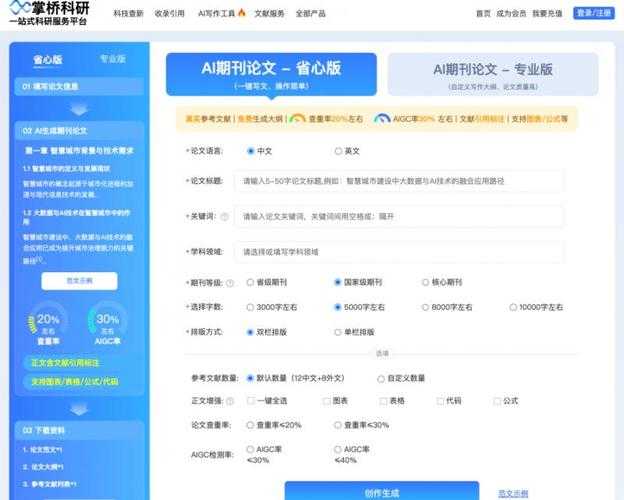Select 中文 as paper language
This screenshot has width=624, height=500.
[250, 151]
